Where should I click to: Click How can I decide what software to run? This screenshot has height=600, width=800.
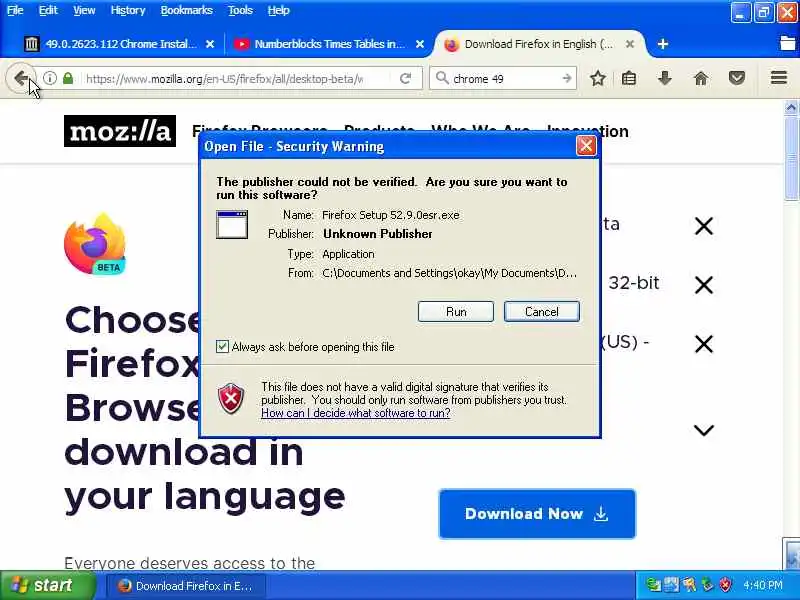click(356, 413)
